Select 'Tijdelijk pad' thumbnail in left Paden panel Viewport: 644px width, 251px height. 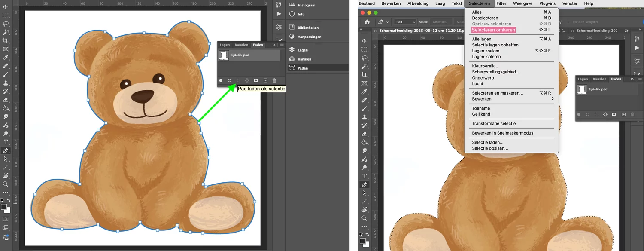click(x=224, y=55)
